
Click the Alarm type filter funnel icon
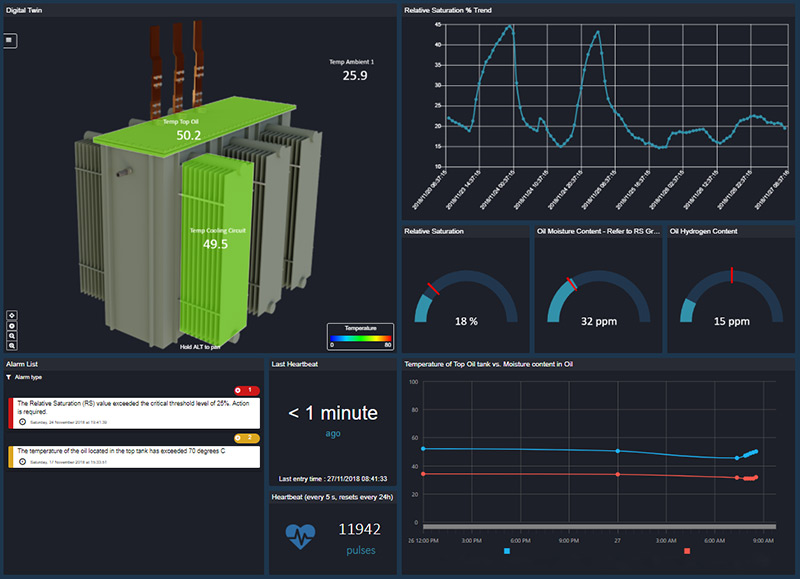(9, 377)
